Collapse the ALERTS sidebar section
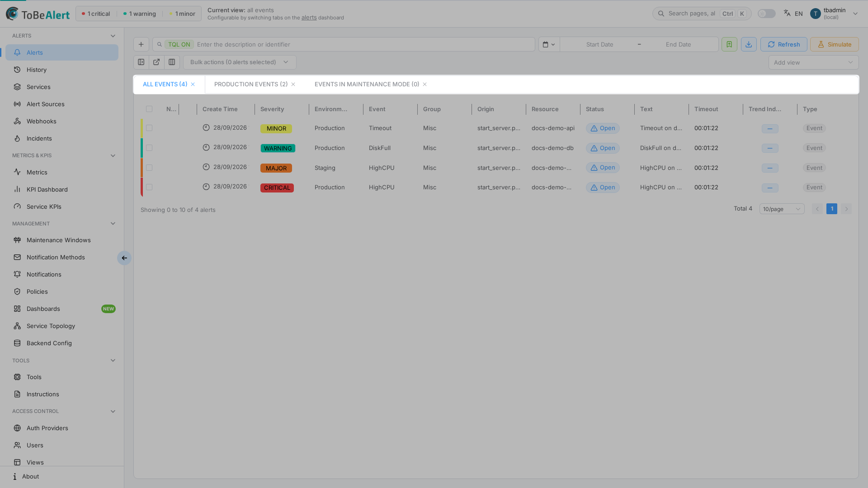The height and width of the screenshot is (488, 868). click(x=113, y=36)
